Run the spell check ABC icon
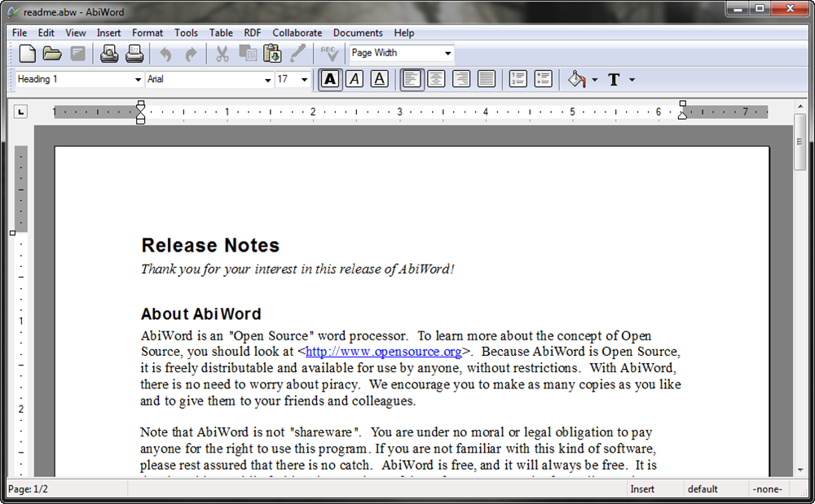The height and width of the screenshot is (504, 815). [329, 54]
